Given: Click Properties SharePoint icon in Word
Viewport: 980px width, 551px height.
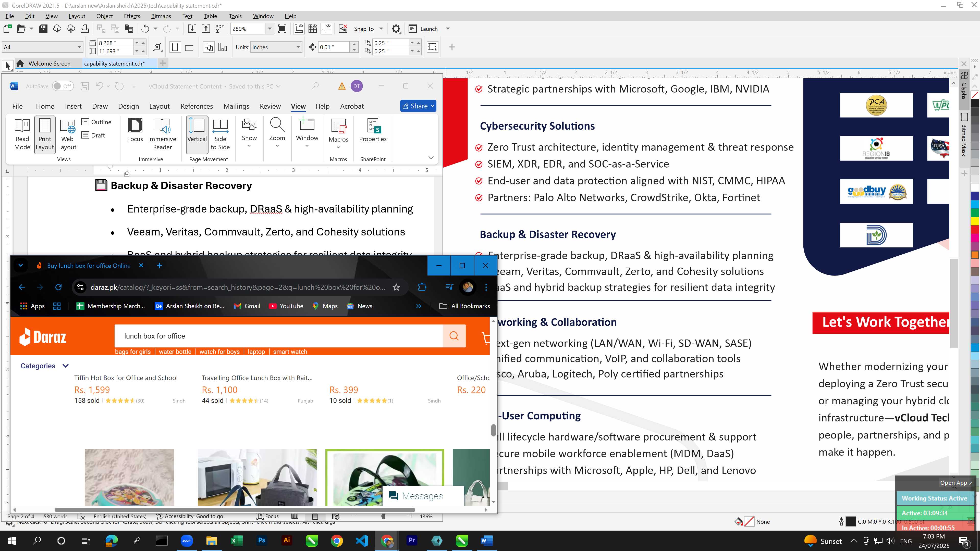Looking at the screenshot, I should 373,130.
